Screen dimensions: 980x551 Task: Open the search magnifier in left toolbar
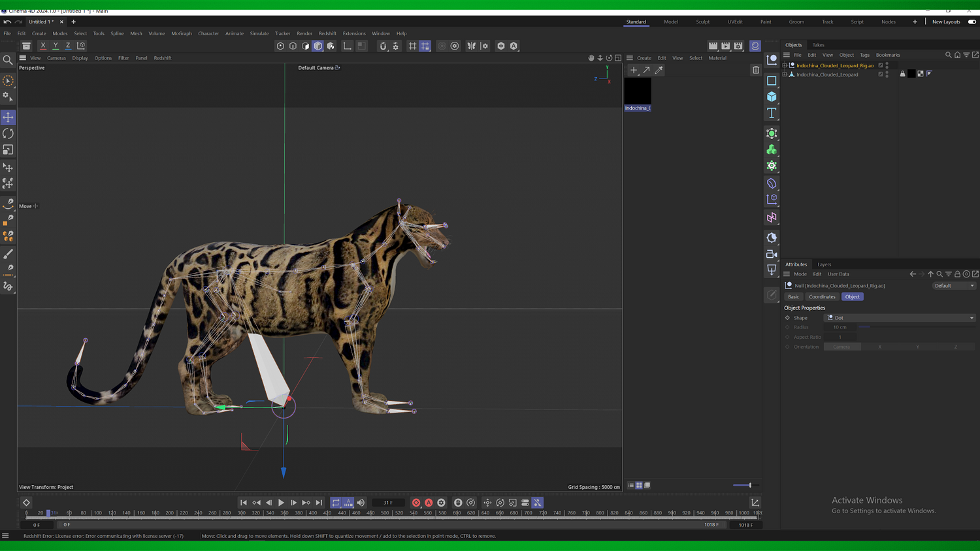pyautogui.click(x=8, y=60)
